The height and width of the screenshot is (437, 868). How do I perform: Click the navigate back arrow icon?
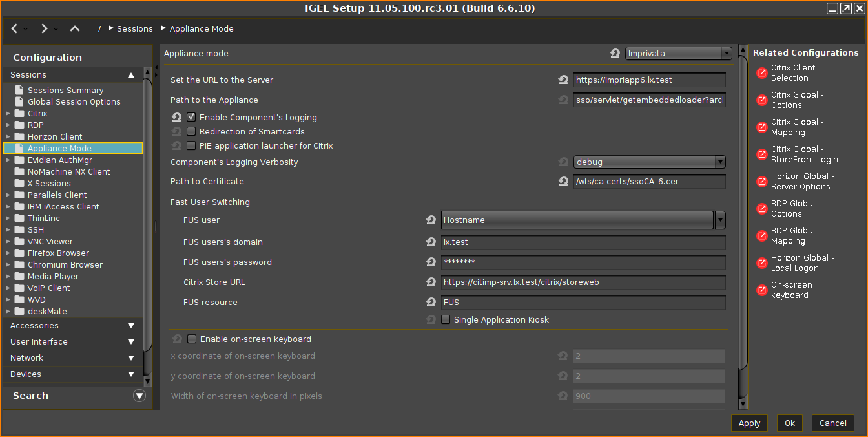15,28
